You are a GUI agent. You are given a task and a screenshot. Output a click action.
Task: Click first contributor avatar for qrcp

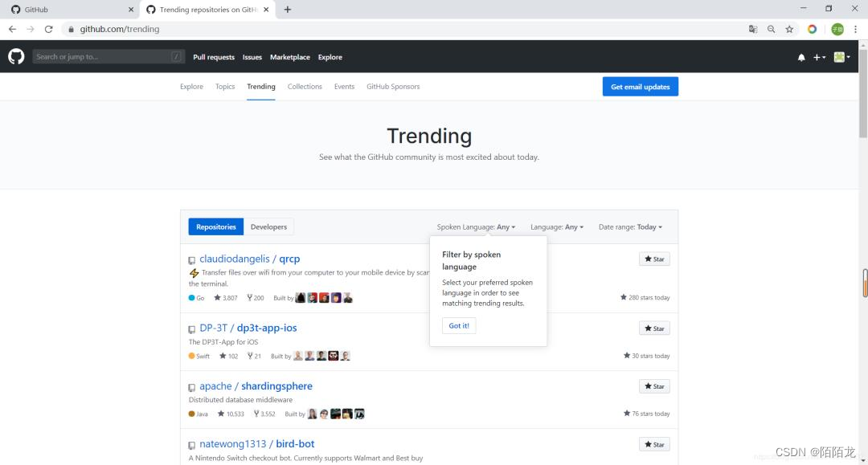pos(301,297)
